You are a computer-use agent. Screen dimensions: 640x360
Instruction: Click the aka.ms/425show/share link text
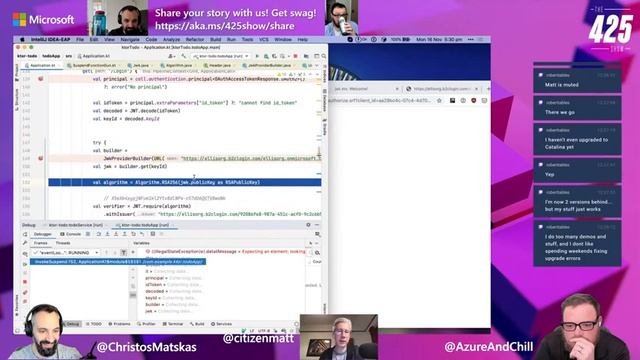[224, 26]
